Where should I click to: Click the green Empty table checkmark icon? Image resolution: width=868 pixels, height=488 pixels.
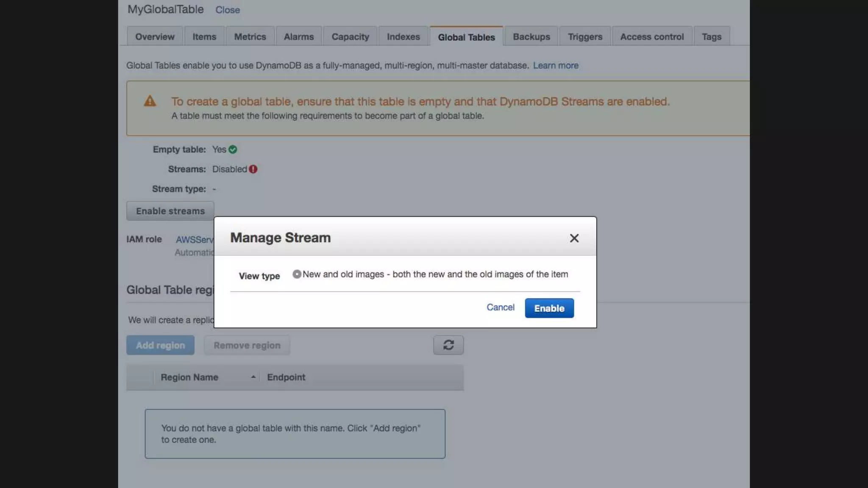(233, 150)
